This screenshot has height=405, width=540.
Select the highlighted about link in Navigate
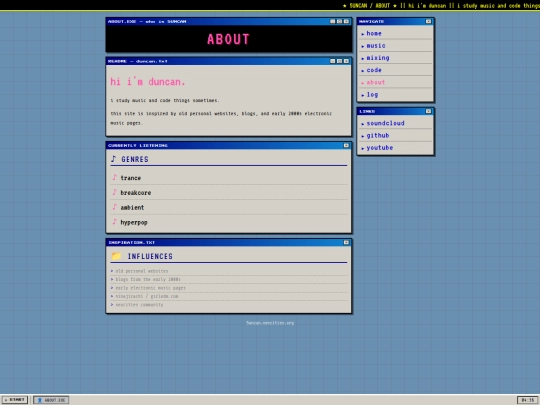pos(376,82)
